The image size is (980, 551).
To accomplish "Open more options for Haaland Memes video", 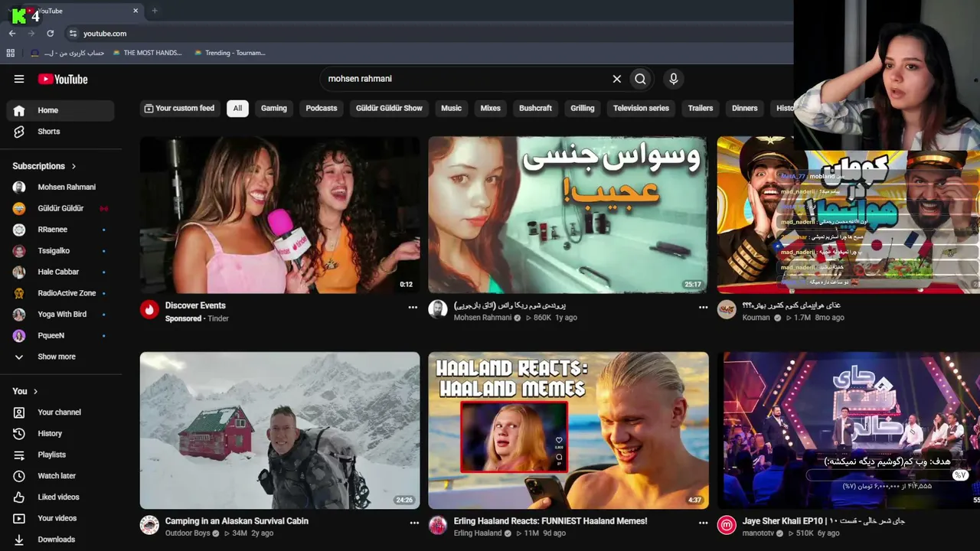I will [703, 523].
